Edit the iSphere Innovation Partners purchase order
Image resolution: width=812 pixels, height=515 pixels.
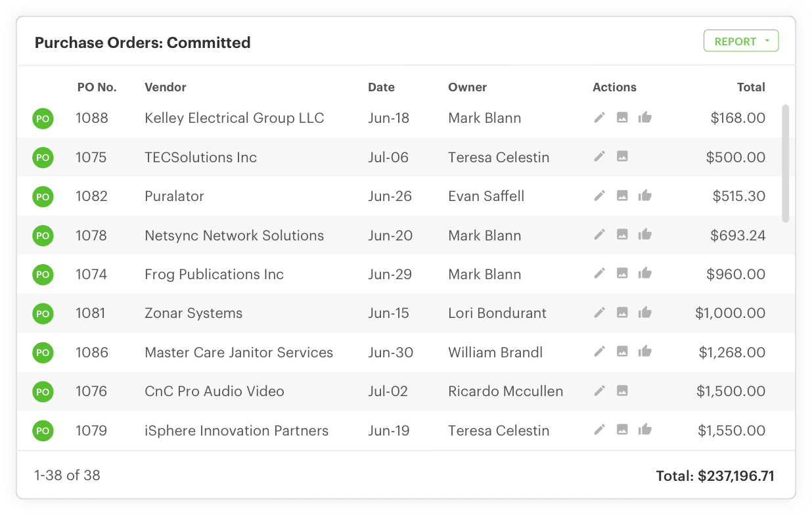(599, 430)
